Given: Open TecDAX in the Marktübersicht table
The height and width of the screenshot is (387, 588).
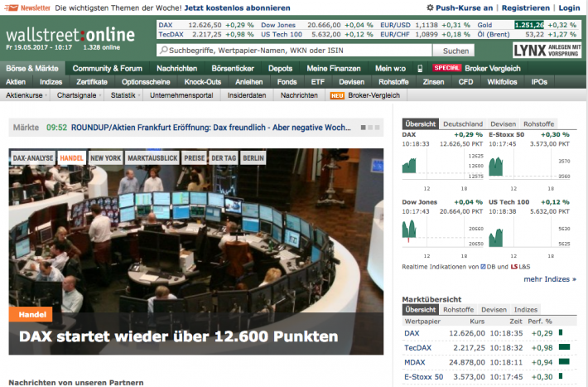Looking at the screenshot, I should 417,347.
